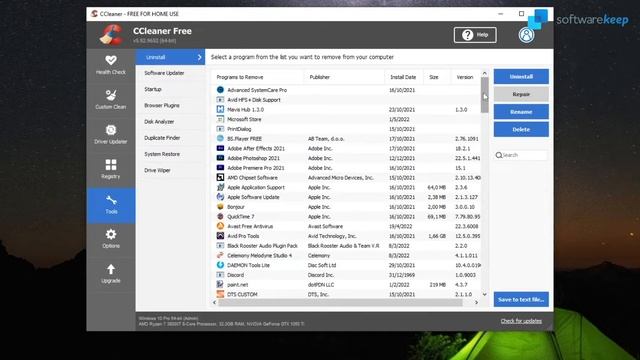The image size is (640, 360).
Task: Open the Uninstall tab in Tools
Action: click(x=170, y=57)
